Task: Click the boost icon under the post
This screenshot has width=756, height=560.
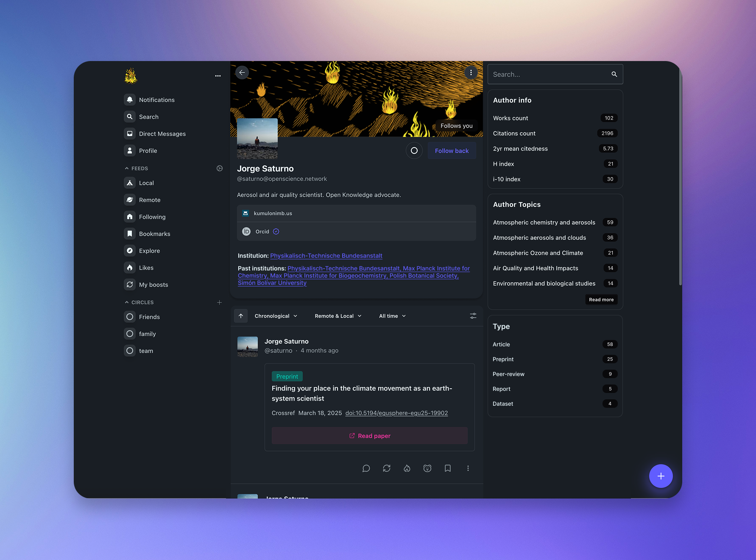Action: [386, 468]
